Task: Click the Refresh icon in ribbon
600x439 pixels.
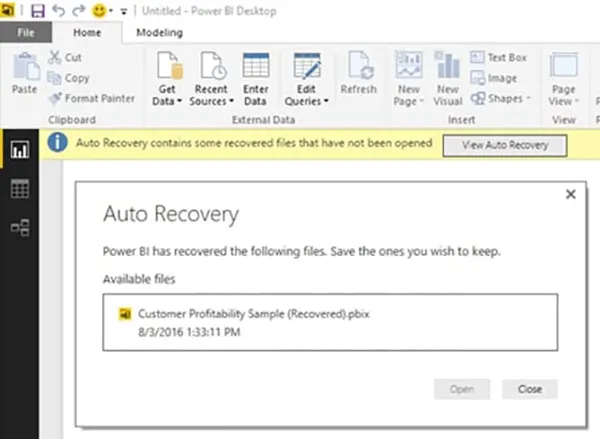Action: [359, 67]
